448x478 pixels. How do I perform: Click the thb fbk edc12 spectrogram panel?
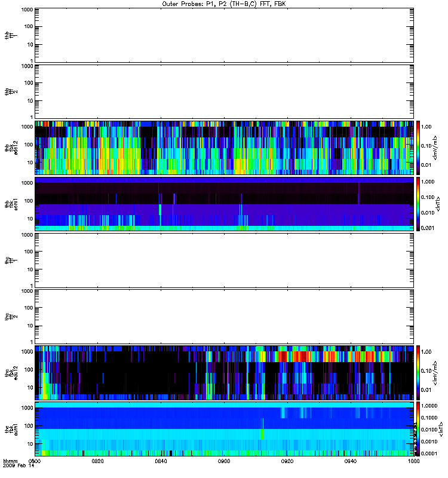coord(225,148)
